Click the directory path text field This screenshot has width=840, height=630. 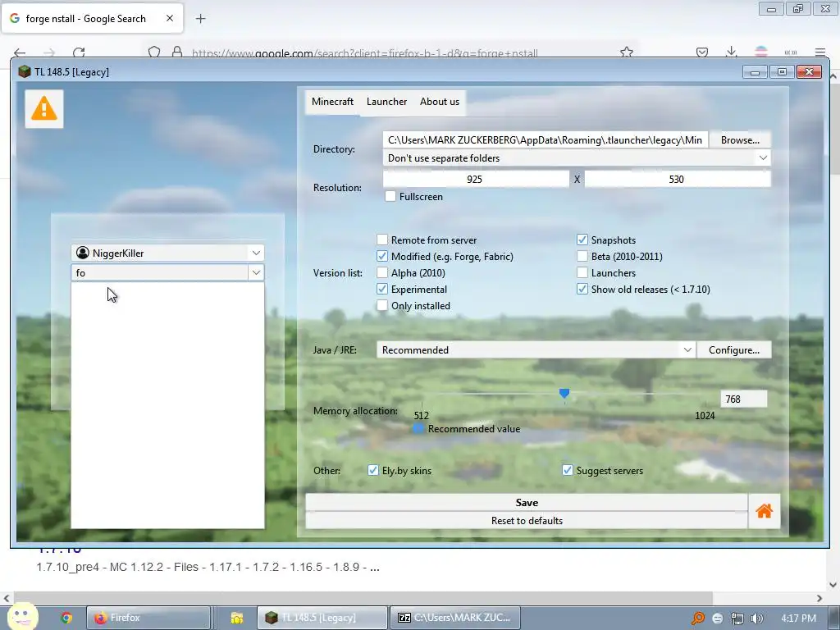click(546, 139)
